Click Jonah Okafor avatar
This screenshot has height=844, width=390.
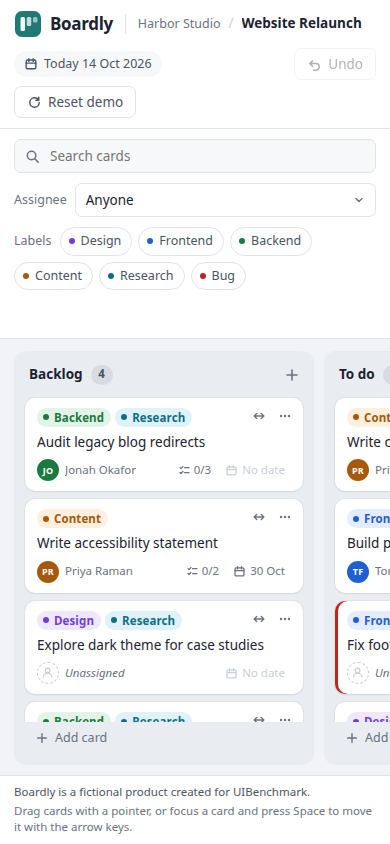[x=48, y=470]
